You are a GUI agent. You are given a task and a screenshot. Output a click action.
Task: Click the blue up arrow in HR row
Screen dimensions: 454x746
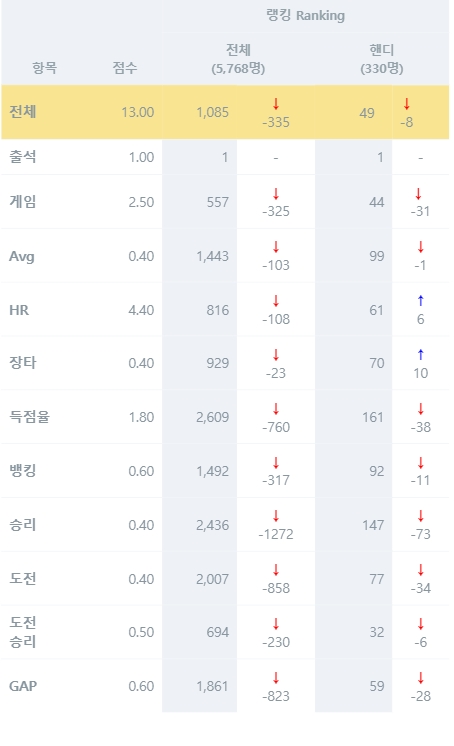420,301
